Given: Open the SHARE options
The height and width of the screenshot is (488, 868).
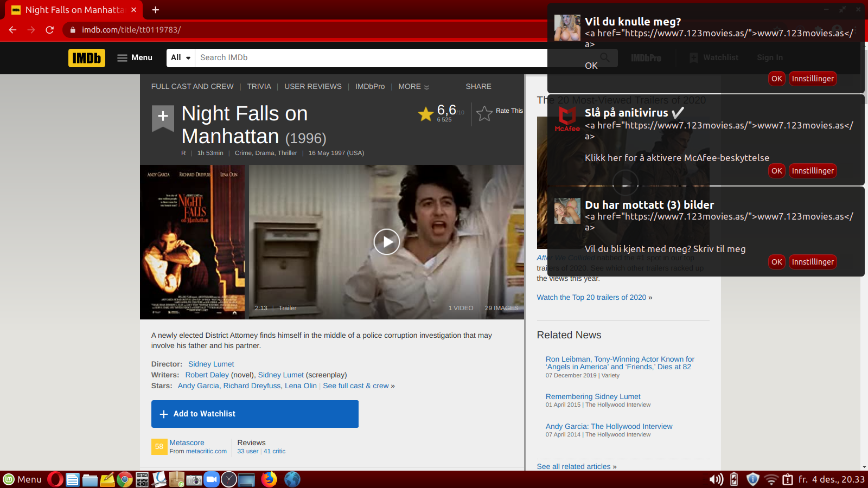Looking at the screenshot, I should click(478, 86).
